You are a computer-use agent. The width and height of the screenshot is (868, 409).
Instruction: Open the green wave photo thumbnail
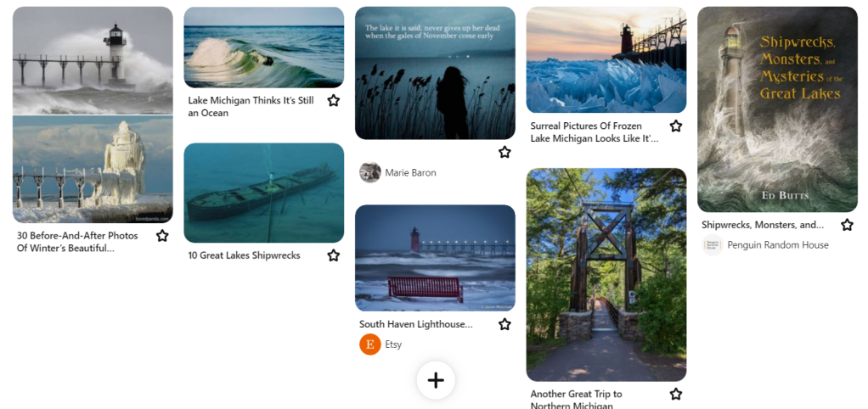click(x=263, y=48)
